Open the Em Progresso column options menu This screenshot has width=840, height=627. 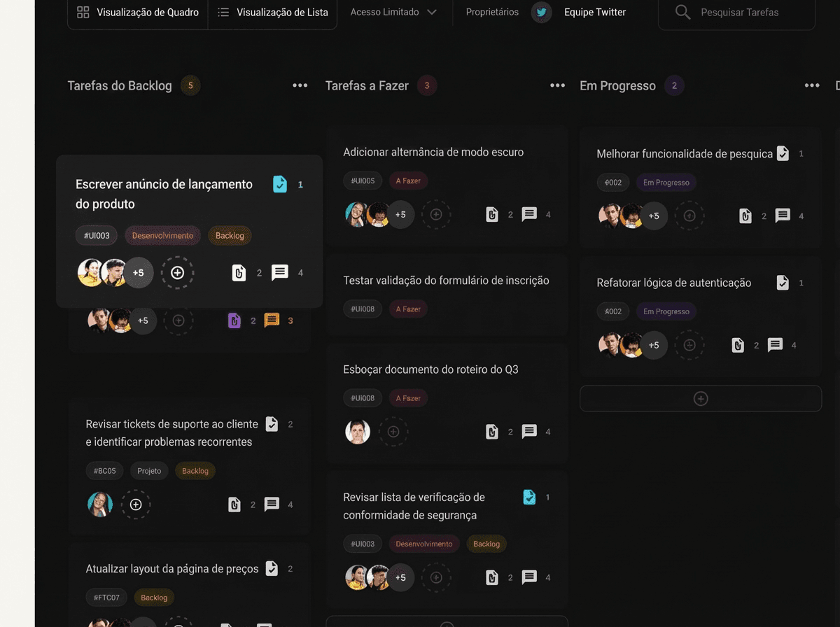coord(812,85)
